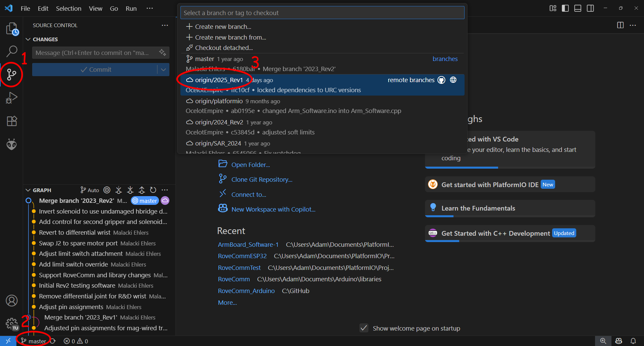Push changes using Graph toolbar push icon
644x346 pixels.
[141, 190]
